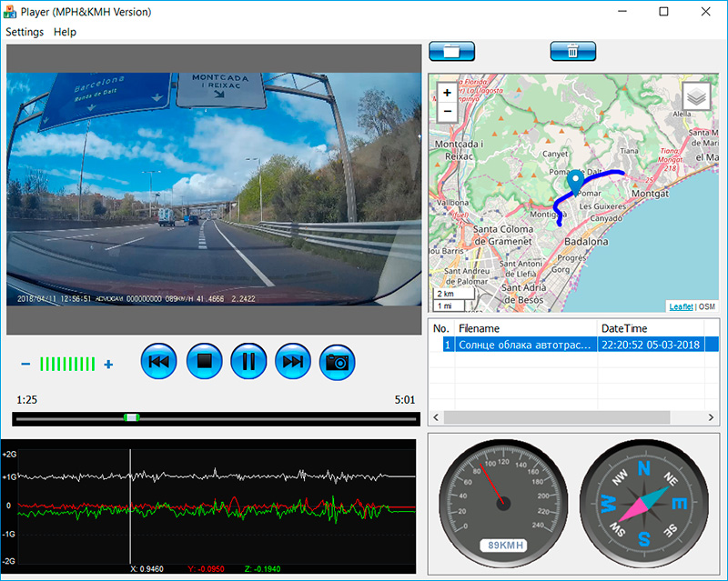Open file with the folder button

tap(451, 51)
